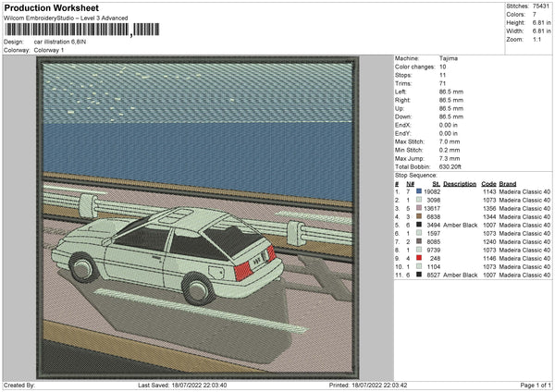The height and width of the screenshot is (392, 555).
Task: Click thread code "1143" in row 1
Action: coord(489,191)
